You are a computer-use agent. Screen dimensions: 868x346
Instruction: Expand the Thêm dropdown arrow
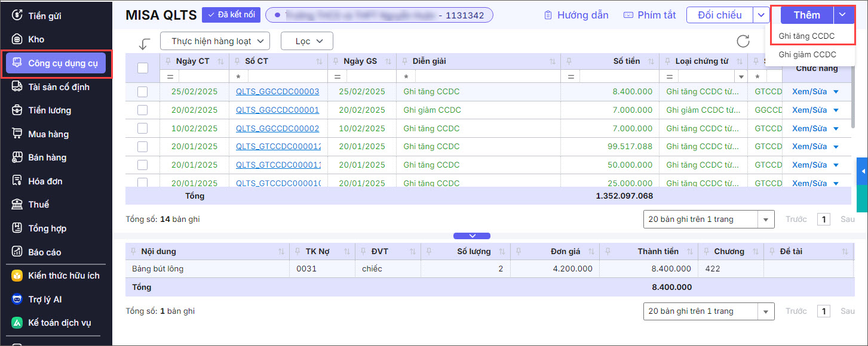(x=842, y=16)
